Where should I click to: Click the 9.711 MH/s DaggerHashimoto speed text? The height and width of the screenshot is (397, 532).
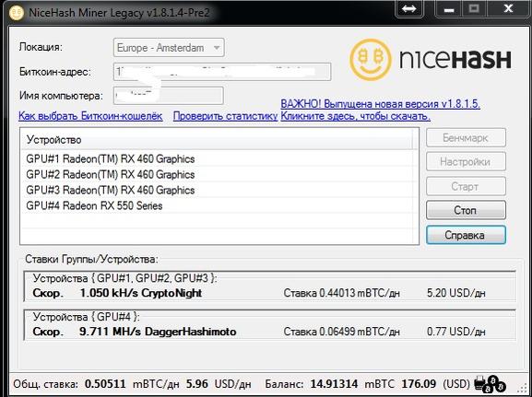[x=158, y=332]
